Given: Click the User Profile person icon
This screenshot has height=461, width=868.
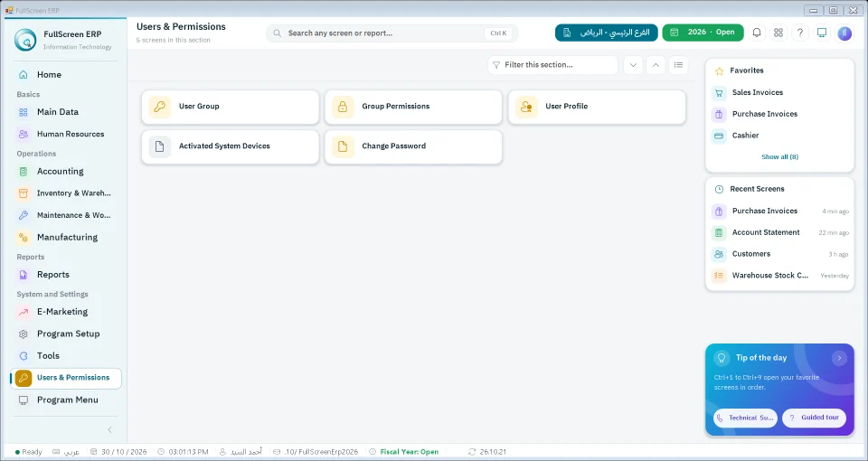Looking at the screenshot, I should [x=526, y=107].
